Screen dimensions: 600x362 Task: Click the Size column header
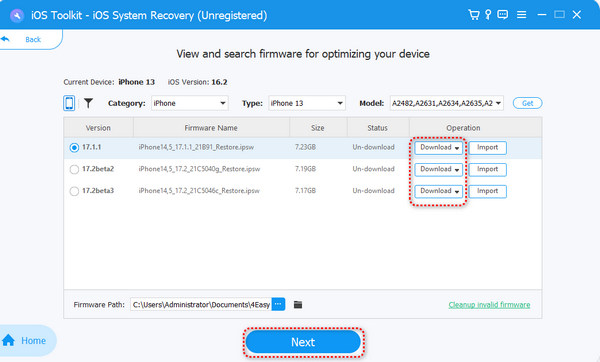click(x=318, y=128)
